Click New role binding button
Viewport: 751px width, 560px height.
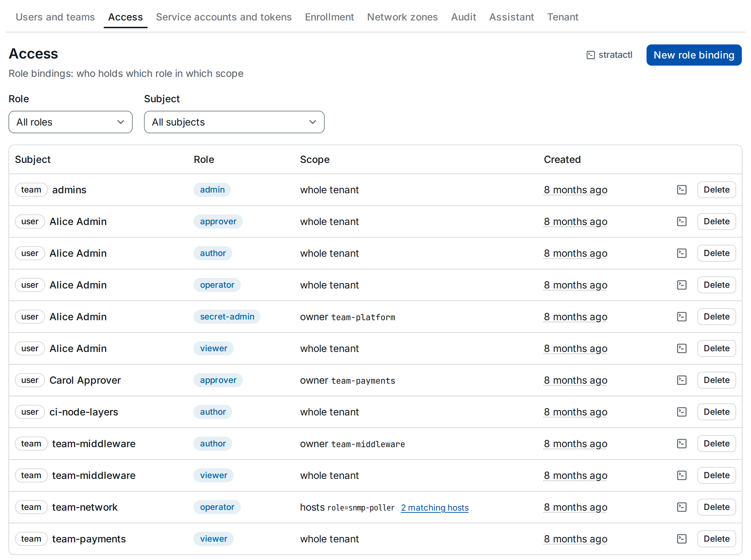pos(694,55)
